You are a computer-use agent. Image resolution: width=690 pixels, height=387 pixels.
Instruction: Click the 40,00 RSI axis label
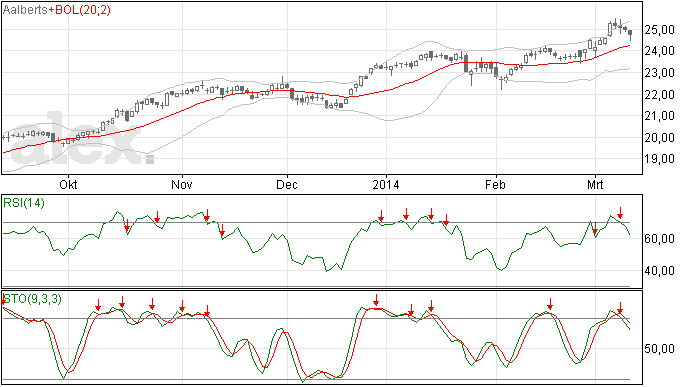tap(659, 271)
